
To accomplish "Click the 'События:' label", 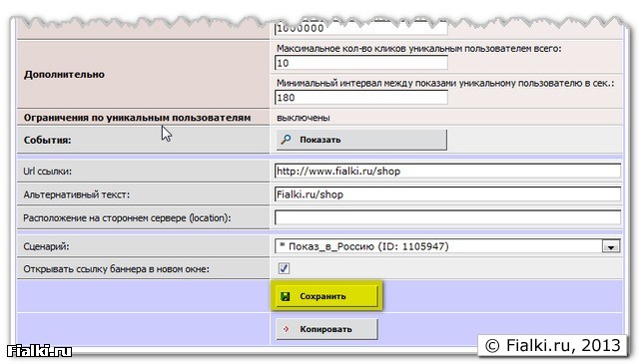I will [47, 140].
